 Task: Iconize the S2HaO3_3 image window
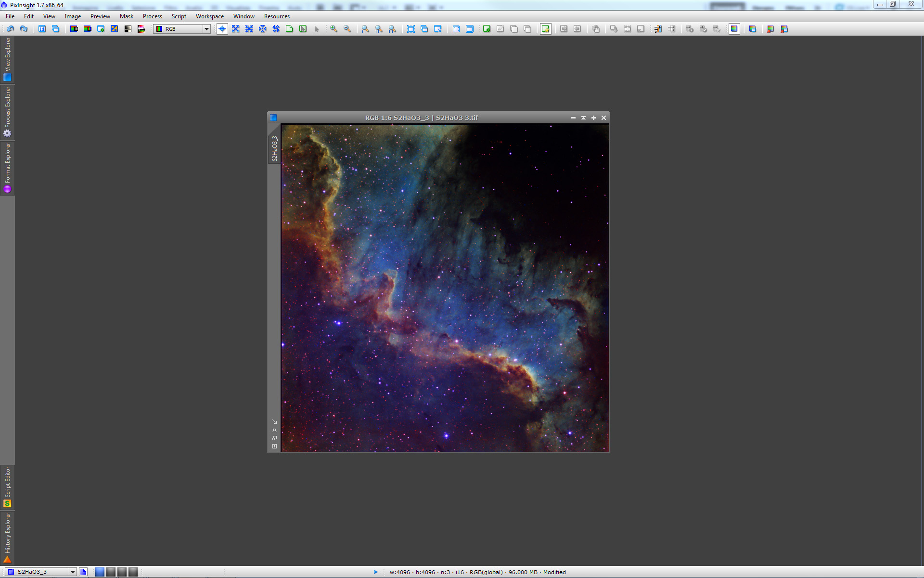click(x=573, y=118)
